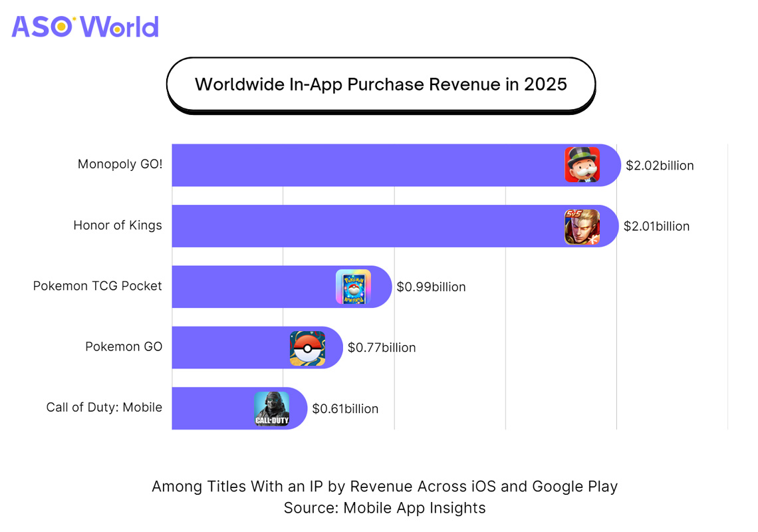Image resolution: width=758 pixels, height=532 pixels.
Task: Click the $0.77billion value label
Action: 381,348
